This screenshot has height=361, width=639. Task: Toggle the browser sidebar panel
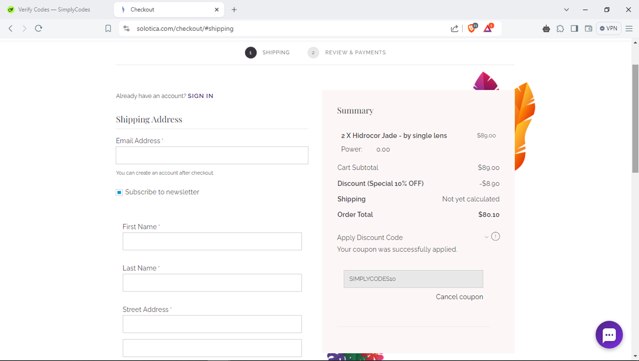574,29
